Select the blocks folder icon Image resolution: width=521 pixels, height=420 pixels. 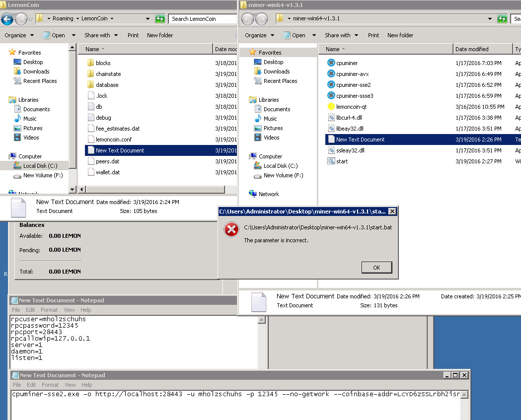pos(91,63)
